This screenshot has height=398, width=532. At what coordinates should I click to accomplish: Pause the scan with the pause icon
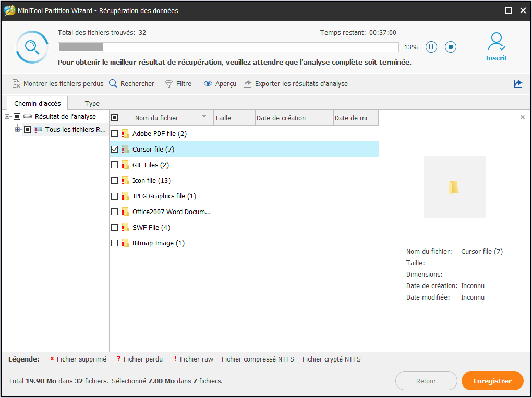click(431, 47)
